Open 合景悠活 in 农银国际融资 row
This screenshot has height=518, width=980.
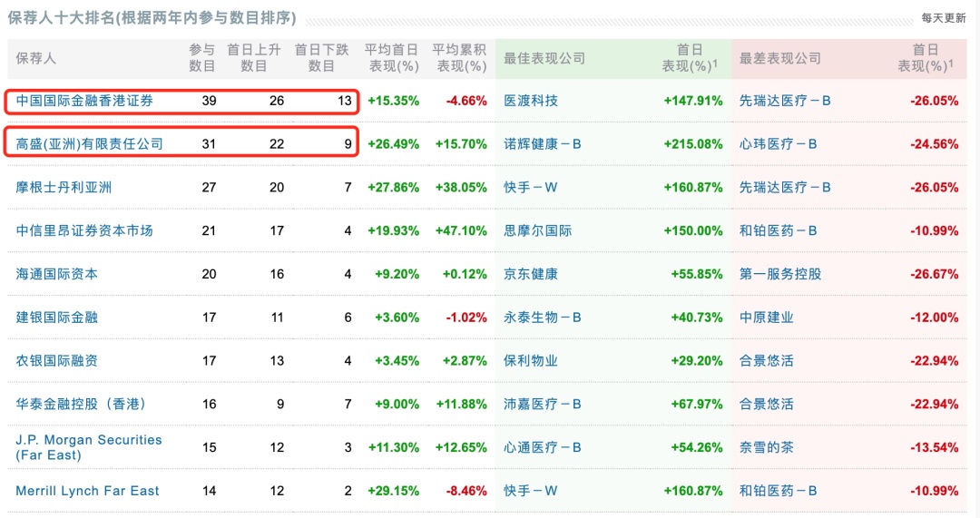[766, 360]
